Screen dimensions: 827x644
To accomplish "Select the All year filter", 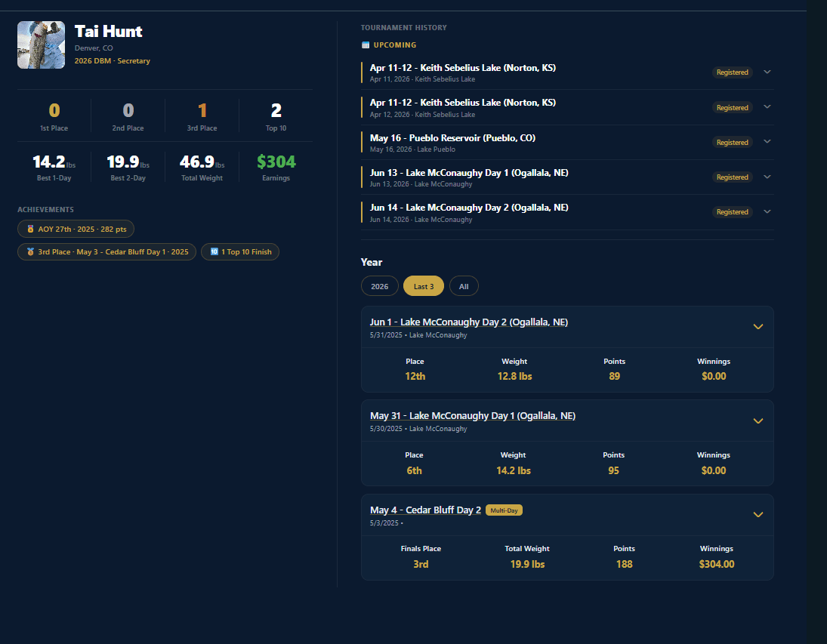I will (464, 285).
